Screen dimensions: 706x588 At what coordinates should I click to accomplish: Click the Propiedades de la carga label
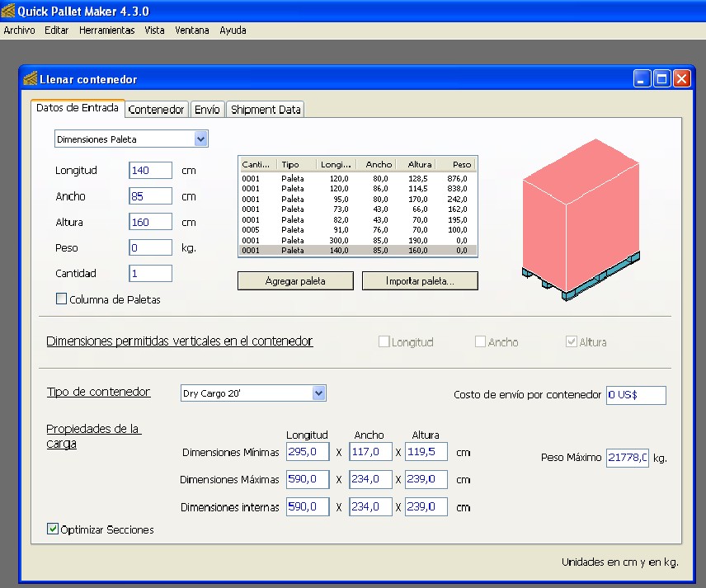94,435
